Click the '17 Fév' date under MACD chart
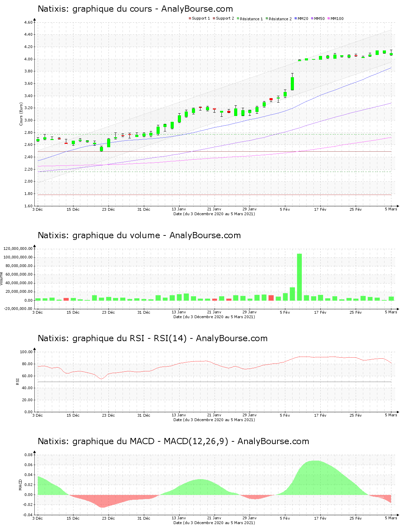The width and height of the screenshot is (412, 532). [320, 518]
